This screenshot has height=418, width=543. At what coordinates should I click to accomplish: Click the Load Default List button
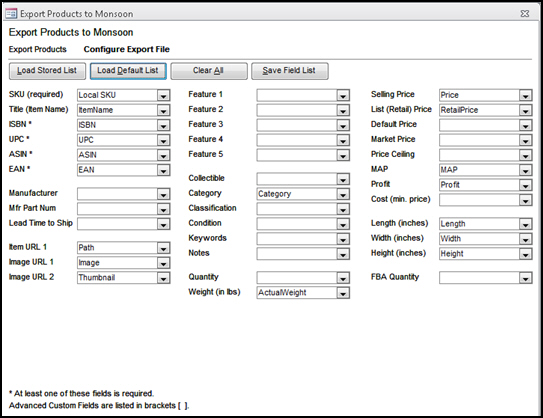pos(128,71)
